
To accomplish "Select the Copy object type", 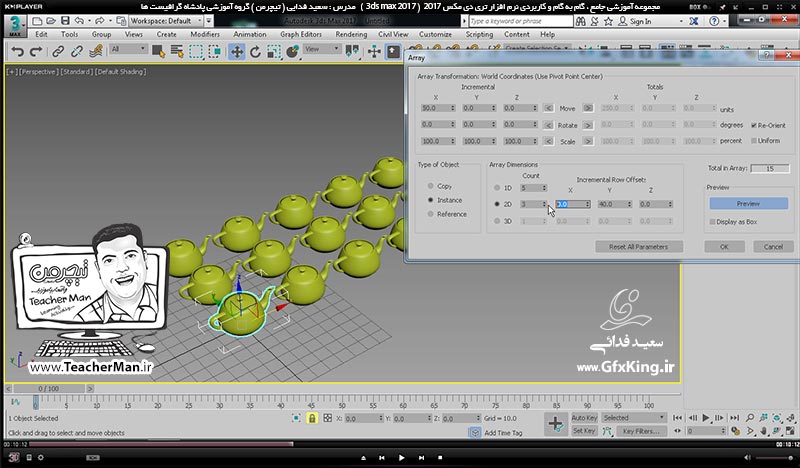I will coord(431,186).
